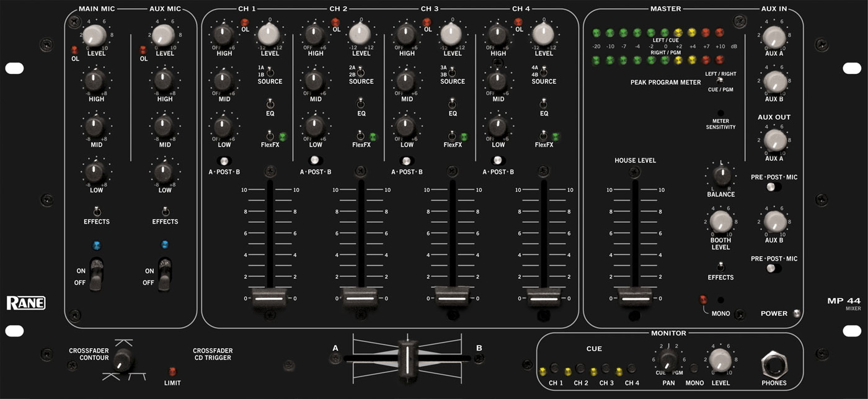Click the CH 4 HIGH knob
868x399 pixels.
(498, 34)
